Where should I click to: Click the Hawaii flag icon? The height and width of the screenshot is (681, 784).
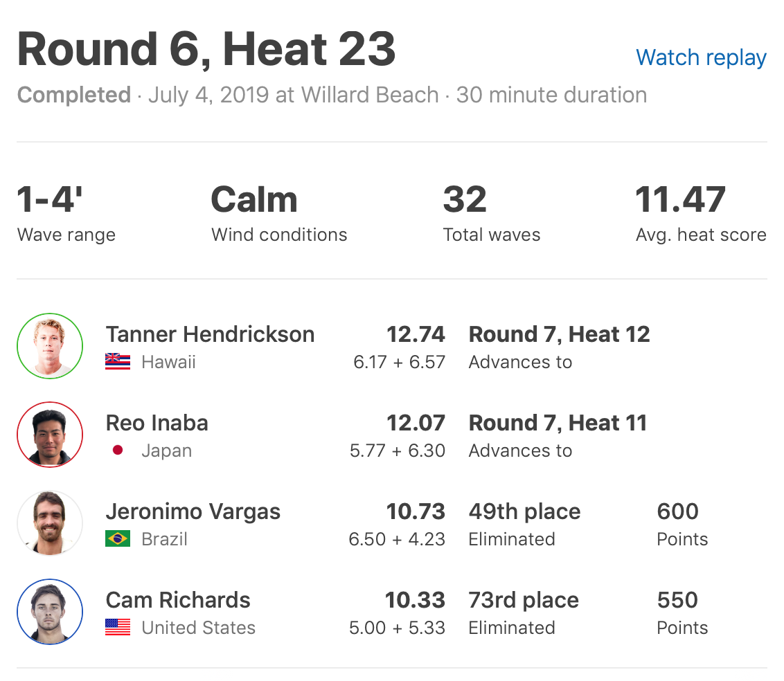[x=118, y=361]
